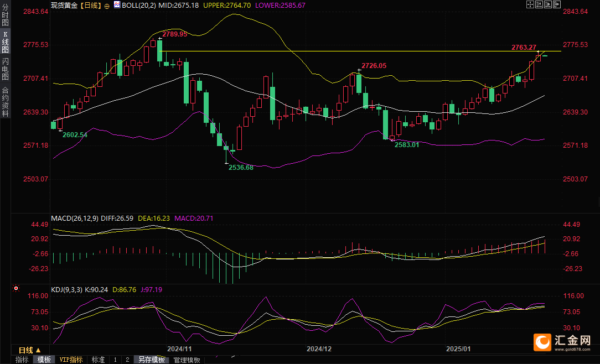Click the DIFF:26.59 value
This screenshot has width=600, height=364.
pyautogui.click(x=117, y=219)
